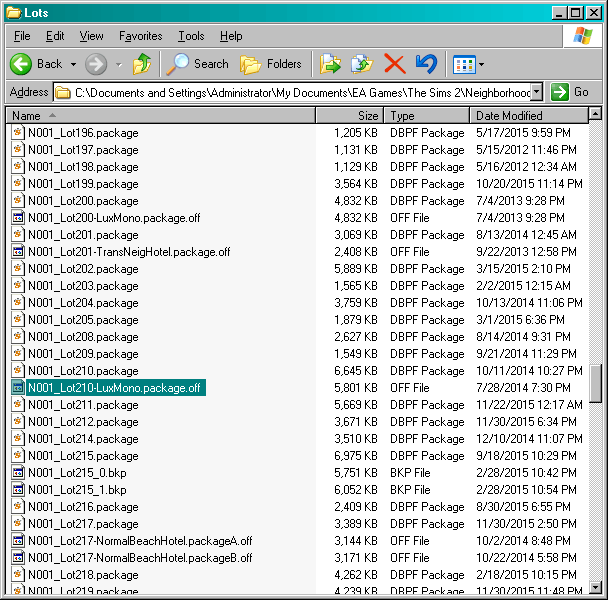Select N001_Lot203.package file
This screenshot has height=600, width=608.
83,286
